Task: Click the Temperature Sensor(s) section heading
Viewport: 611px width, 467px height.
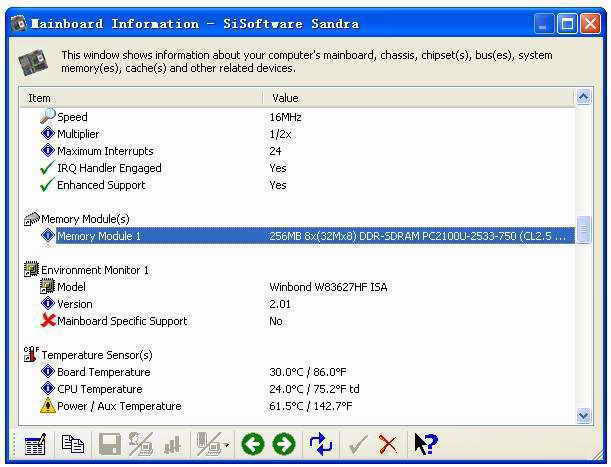Action: pos(96,355)
